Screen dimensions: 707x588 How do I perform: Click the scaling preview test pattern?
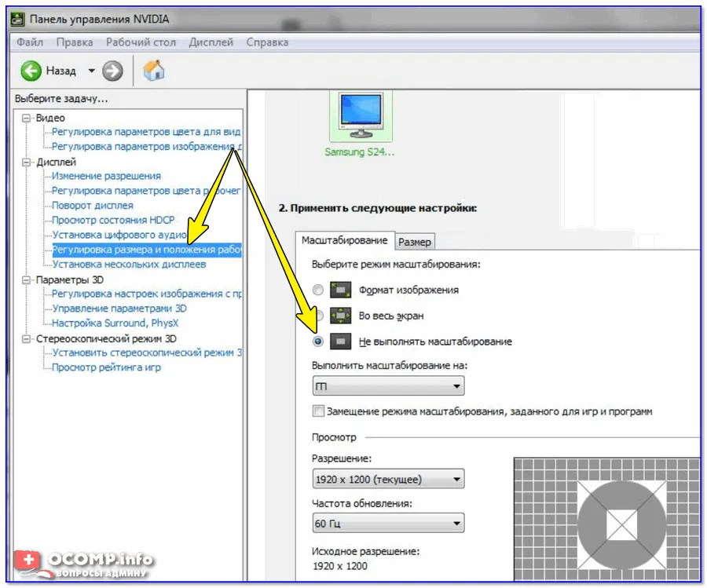(x=607, y=519)
